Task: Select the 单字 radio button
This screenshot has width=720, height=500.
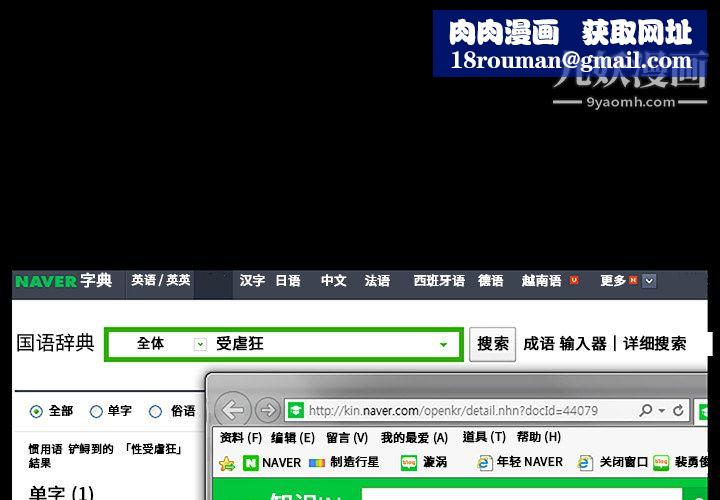Action: pyautogui.click(x=96, y=411)
